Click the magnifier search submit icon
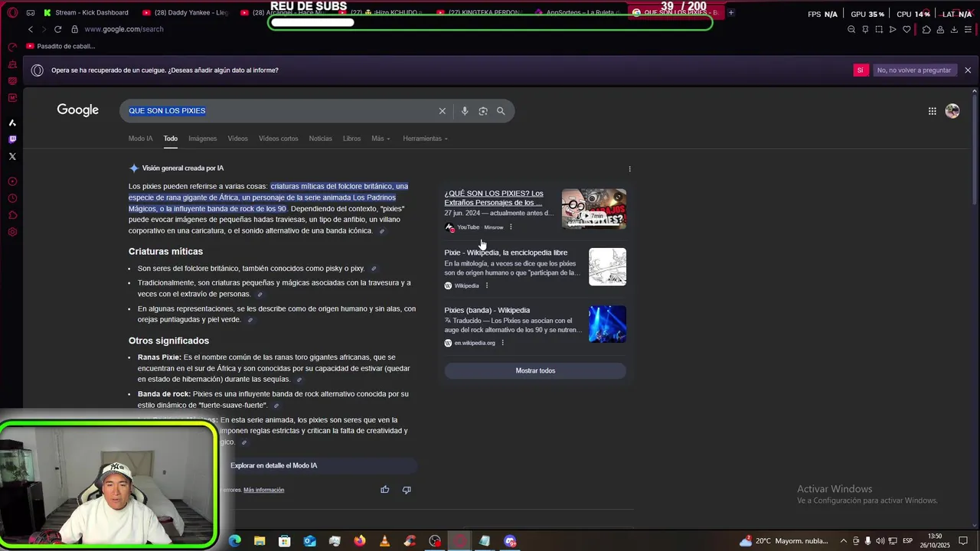Image resolution: width=980 pixels, height=551 pixels. pyautogui.click(x=501, y=111)
